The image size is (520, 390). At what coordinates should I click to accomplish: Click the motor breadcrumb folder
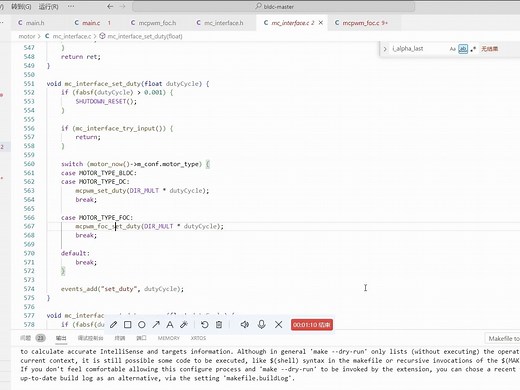[x=27, y=36]
